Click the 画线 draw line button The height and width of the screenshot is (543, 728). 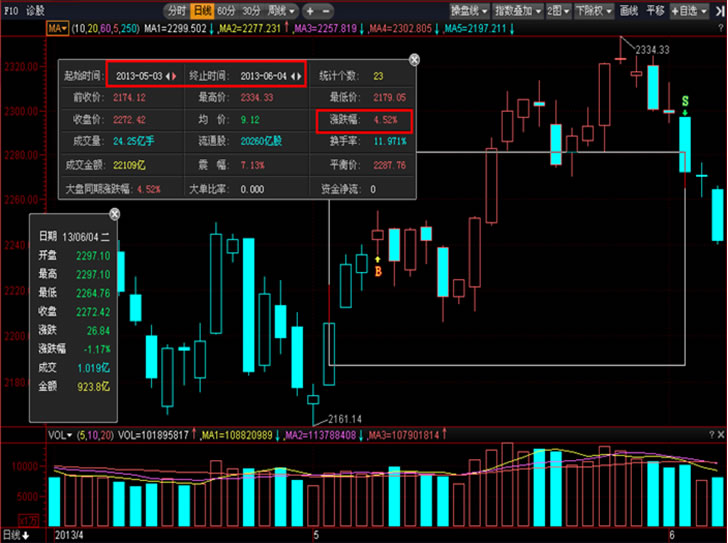pyautogui.click(x=629, y=10)
